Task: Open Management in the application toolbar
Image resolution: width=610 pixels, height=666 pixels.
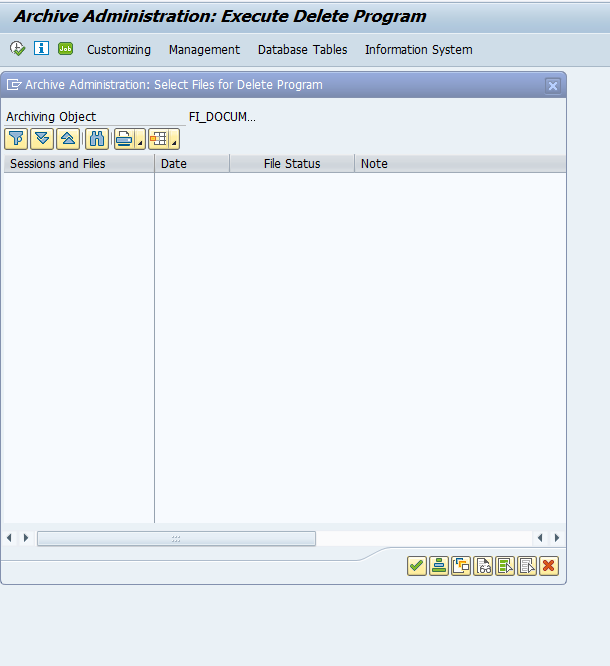Action: click(x=204, y=50)
